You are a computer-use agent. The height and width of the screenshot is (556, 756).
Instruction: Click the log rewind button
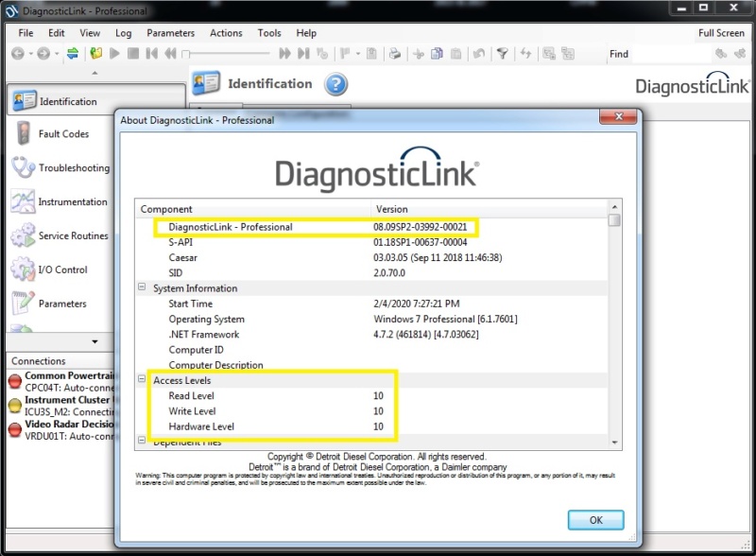170,54
